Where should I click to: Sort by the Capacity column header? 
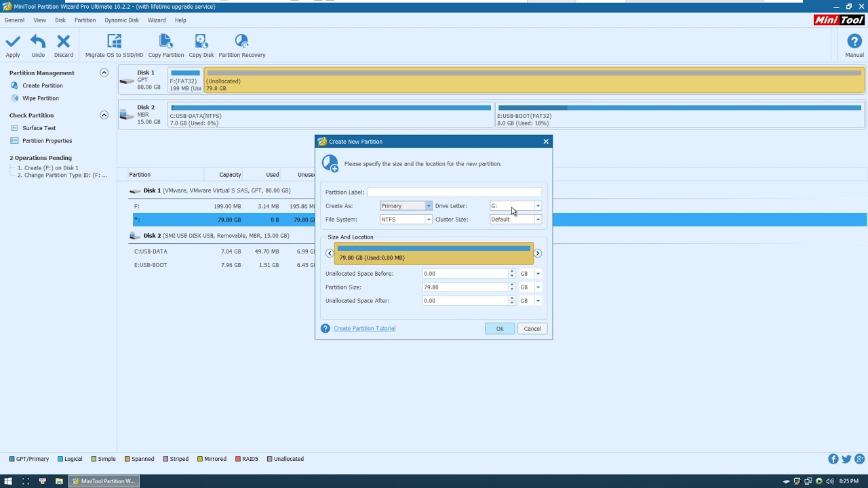230,175
